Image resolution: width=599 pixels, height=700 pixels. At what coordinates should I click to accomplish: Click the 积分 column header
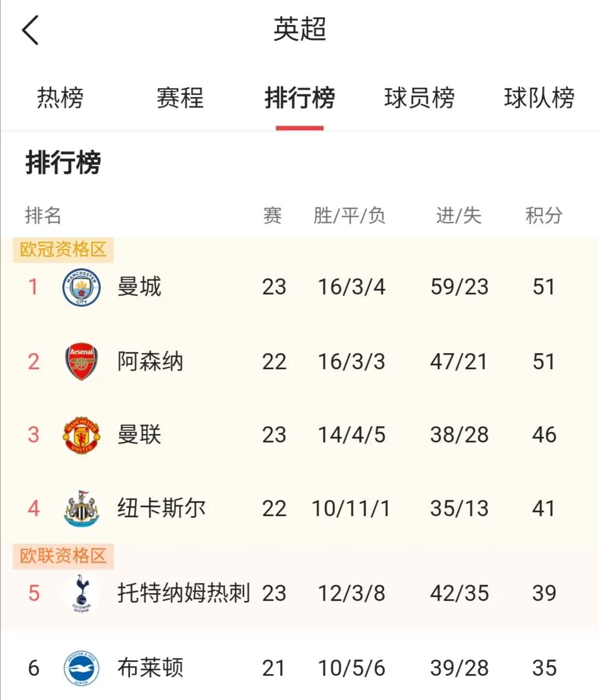click(544, 215)
